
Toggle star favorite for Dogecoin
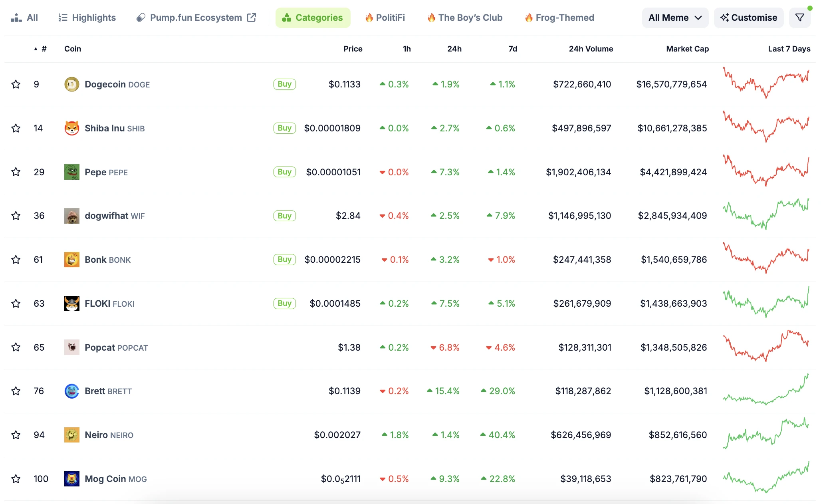pos(16,84)
